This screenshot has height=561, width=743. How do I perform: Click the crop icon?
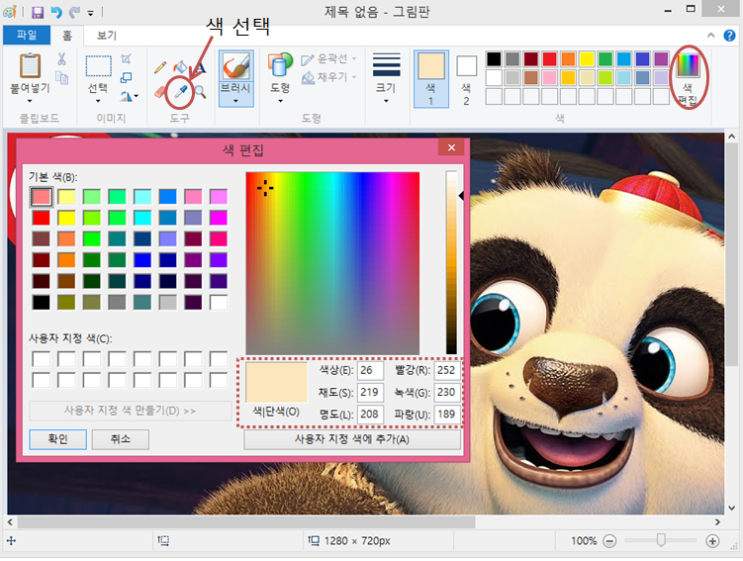point(126,59)
